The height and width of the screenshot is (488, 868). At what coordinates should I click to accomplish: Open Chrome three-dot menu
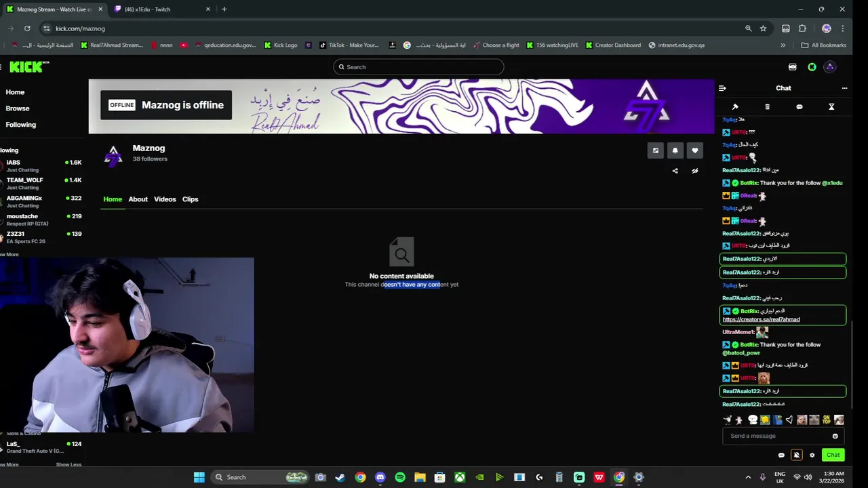tap(843, 28)
